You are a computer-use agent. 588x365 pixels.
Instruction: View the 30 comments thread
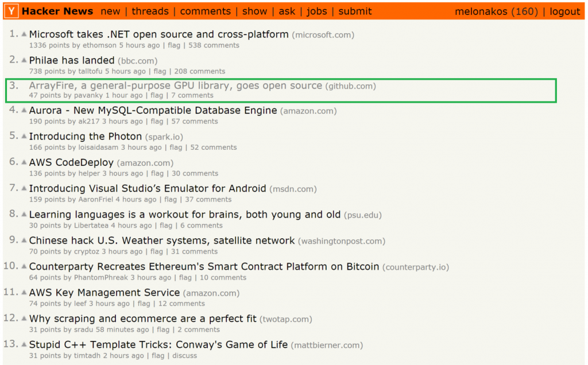click(x=195, y=173)
